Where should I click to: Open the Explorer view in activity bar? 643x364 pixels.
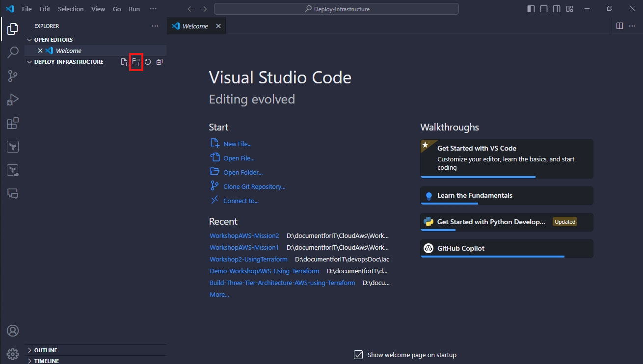(x=13, y=29)
